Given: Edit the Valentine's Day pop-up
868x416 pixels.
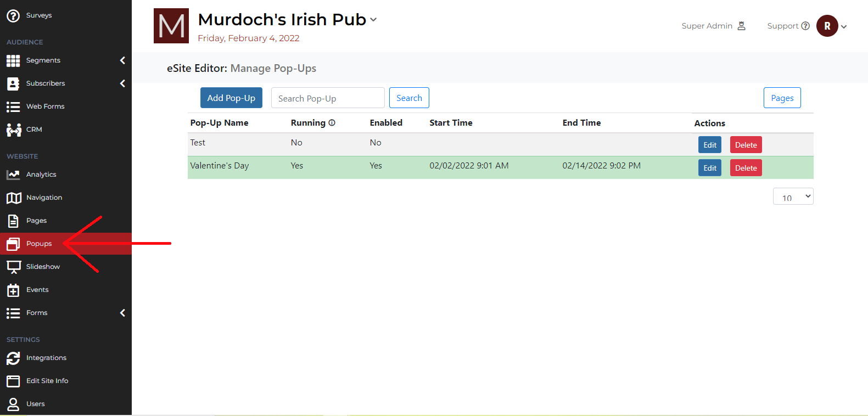Looking at the screenshot, I should 710,168.
